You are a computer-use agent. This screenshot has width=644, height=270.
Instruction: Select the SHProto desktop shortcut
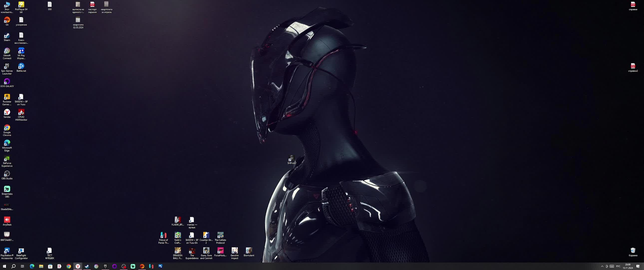pyautogui.click(x=292, y=160)
